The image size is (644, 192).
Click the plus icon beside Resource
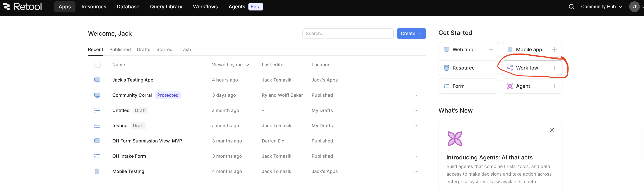pos(491,68)
